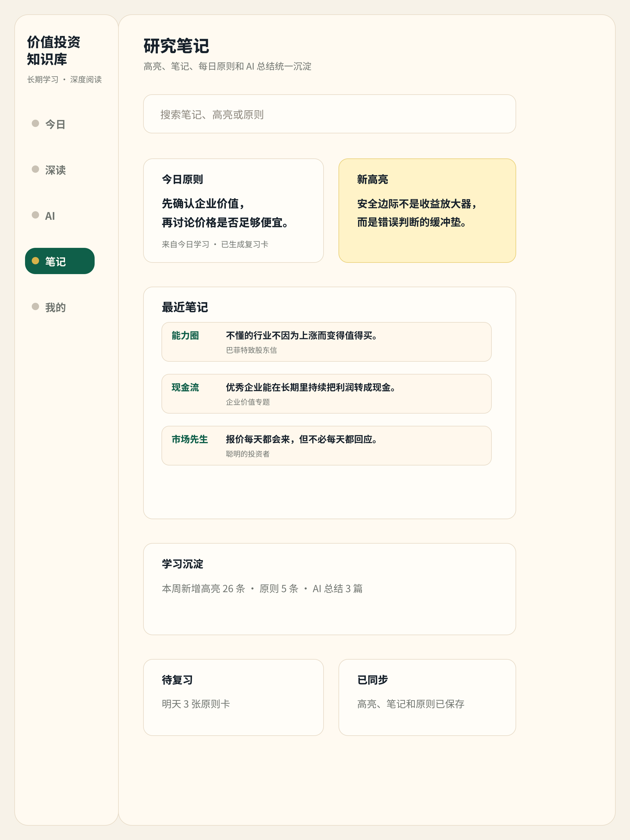Click the 研究笔记 page heading
630x840 pixels.
(x=176, y=46)
